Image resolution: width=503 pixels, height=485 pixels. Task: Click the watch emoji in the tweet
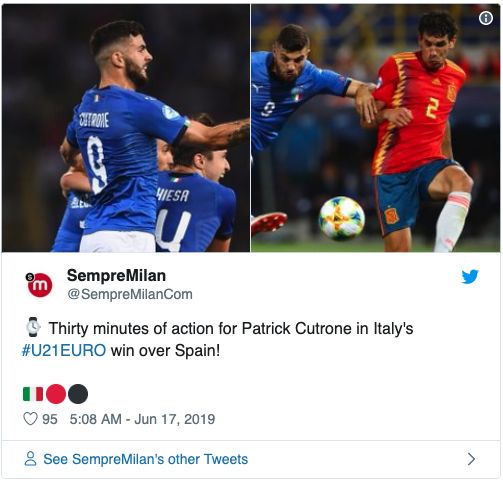pos(33,328)
